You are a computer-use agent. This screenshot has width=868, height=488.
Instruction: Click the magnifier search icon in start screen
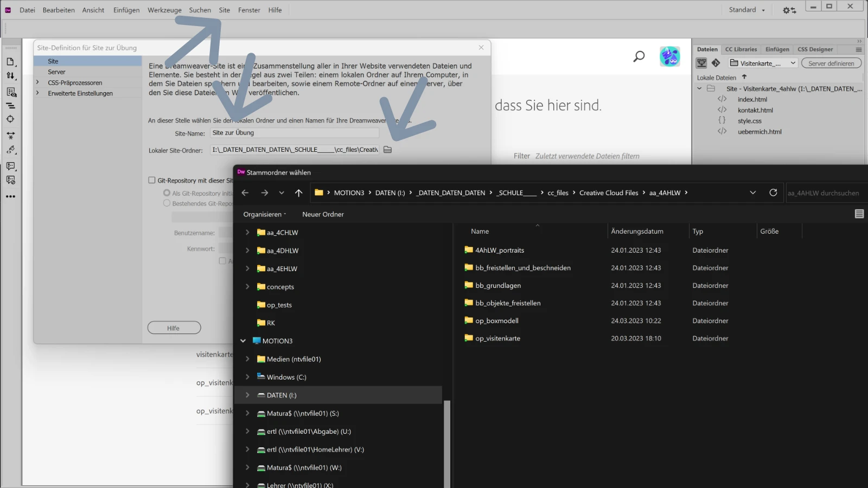(x=639, y=56)
